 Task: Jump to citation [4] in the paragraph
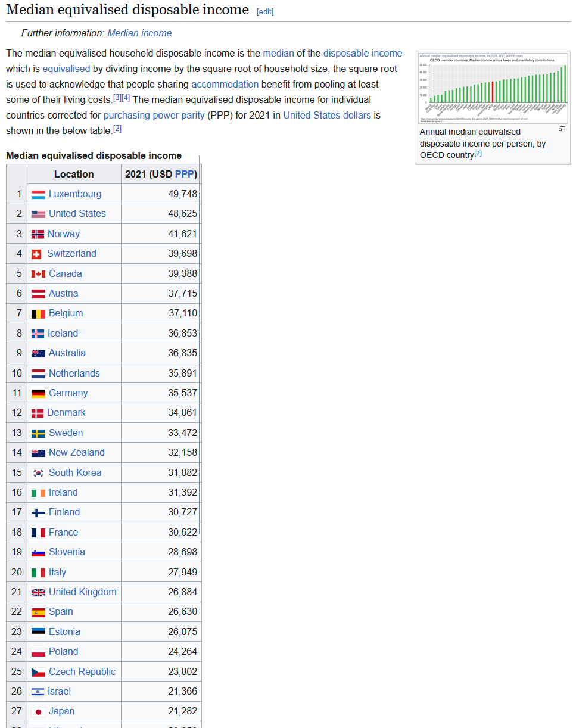pyautogui.click(x=126, y=97)
